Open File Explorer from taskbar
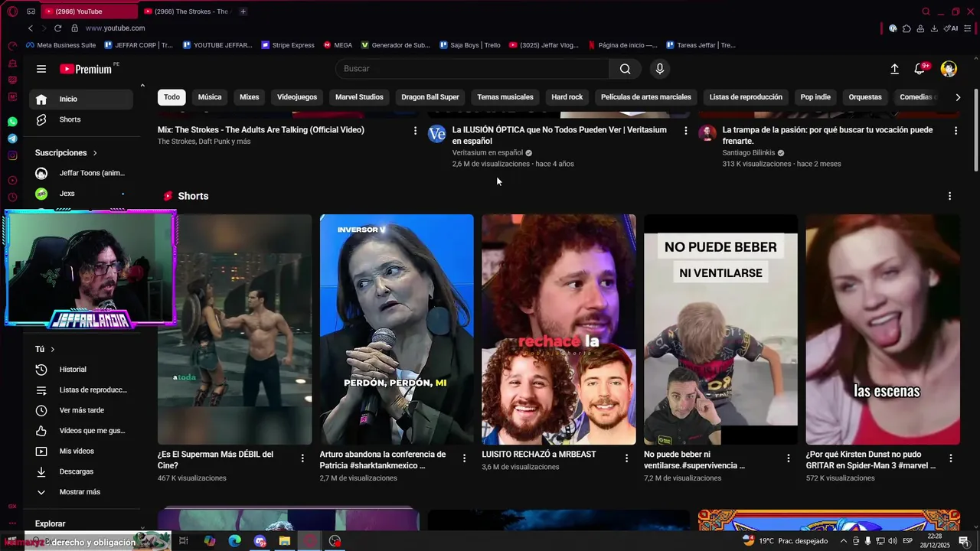 tap(285, 541)
